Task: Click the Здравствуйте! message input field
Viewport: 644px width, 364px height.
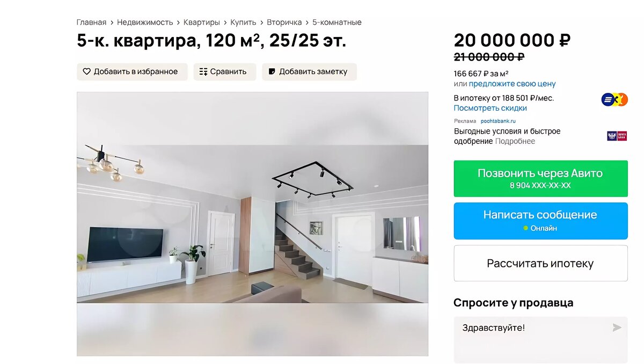Action: coord(540,339)
